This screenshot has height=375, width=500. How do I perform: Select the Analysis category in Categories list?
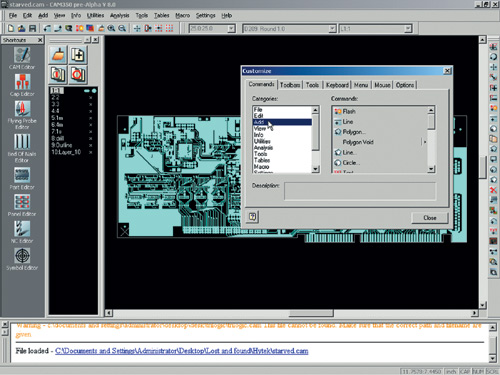(282, 148)
